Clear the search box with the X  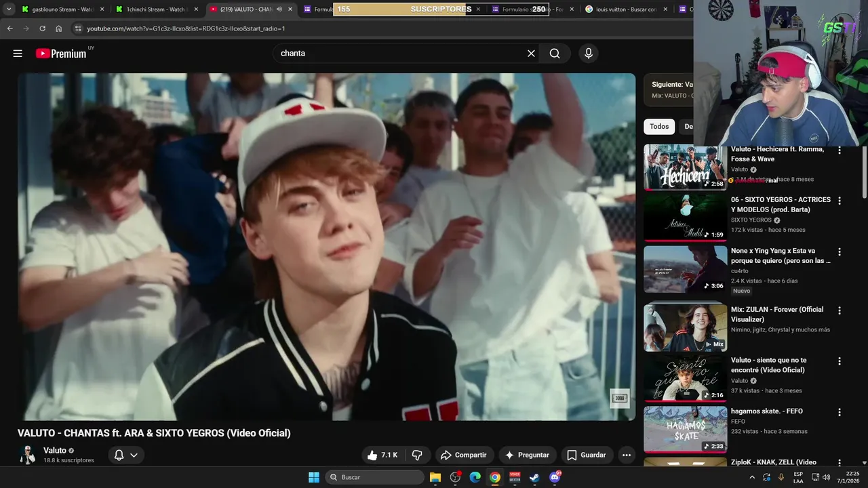coord(531,54)
